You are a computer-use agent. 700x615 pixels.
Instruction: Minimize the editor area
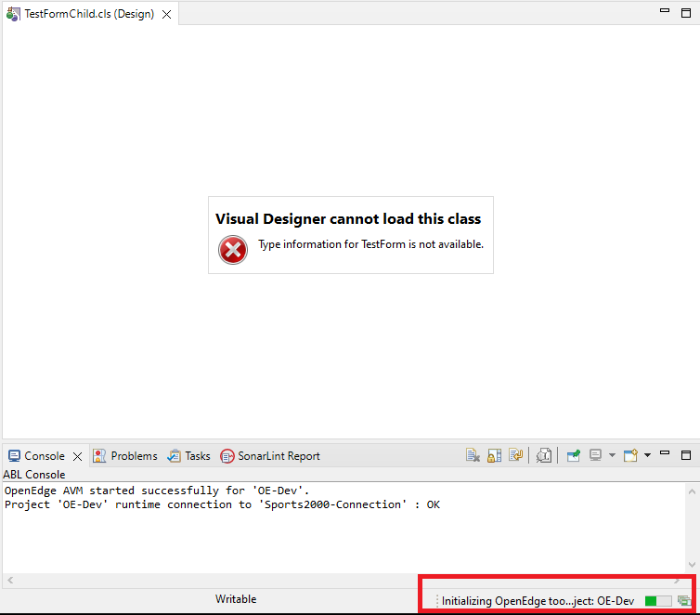point(665,11)
